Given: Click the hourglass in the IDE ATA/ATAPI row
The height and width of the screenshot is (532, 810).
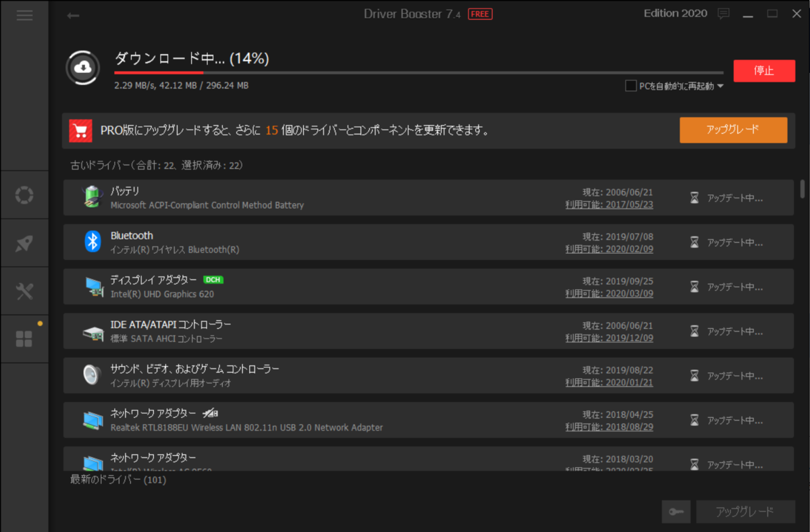Looking at the screenshot, I should (x=694, y=331).
